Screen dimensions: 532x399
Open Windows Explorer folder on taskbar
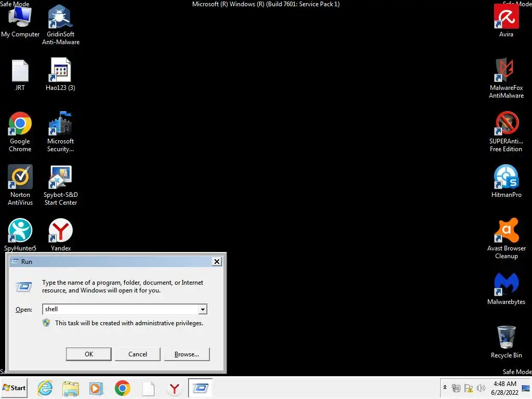point(71,388)
